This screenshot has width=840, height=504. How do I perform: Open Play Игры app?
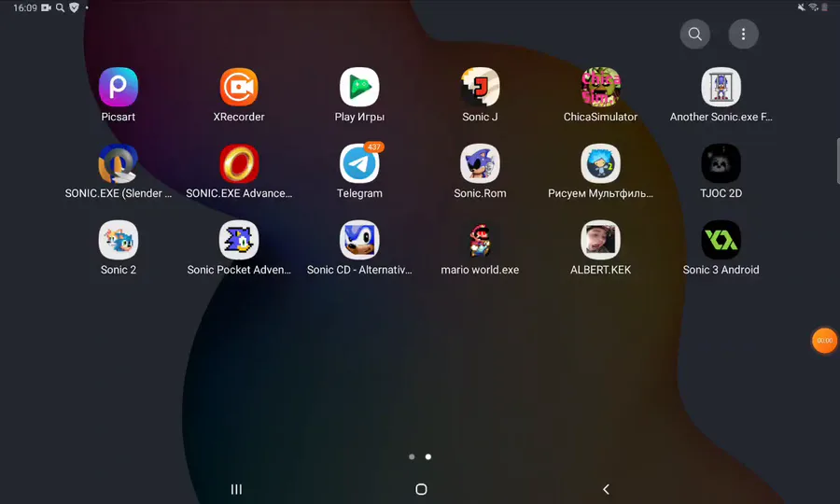point(359,88)
